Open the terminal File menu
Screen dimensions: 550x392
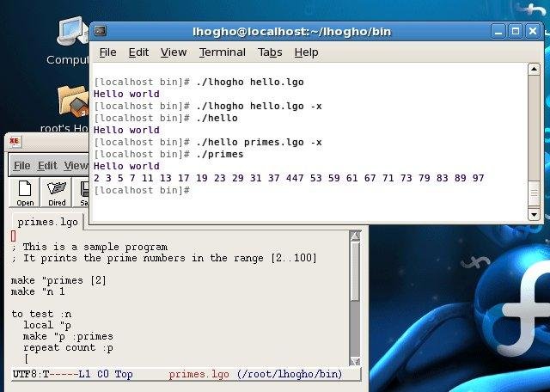coord(107,52)
